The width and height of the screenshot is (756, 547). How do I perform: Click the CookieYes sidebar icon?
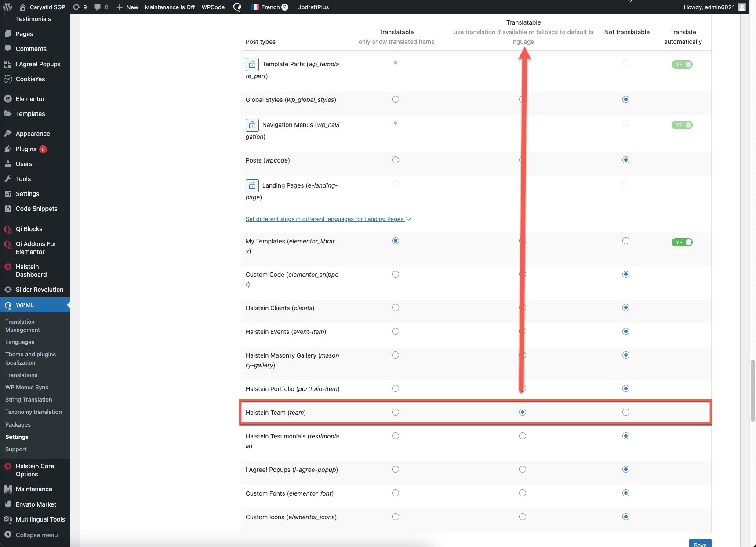[8, 79]
